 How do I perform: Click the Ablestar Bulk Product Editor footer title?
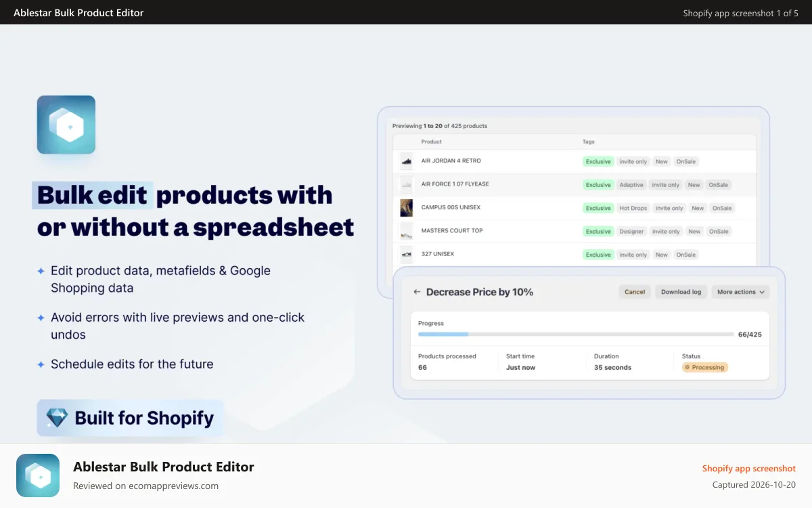164,467
